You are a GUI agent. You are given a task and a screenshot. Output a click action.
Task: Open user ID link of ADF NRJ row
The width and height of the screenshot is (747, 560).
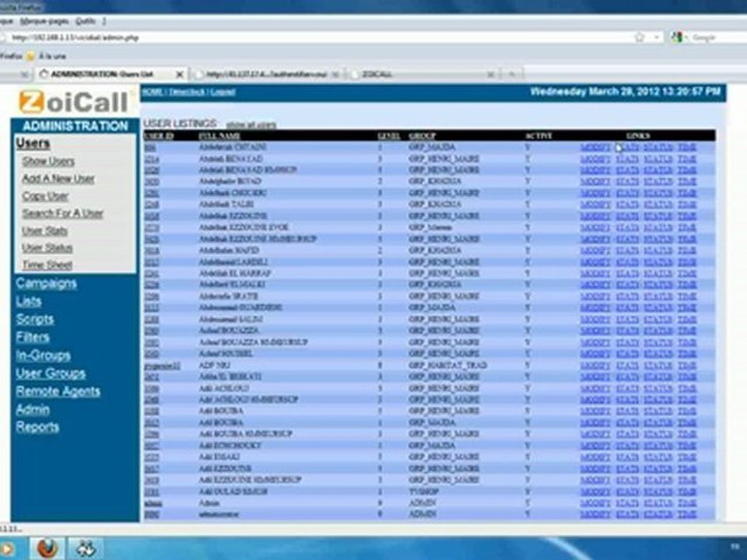(x=163, y=366)
